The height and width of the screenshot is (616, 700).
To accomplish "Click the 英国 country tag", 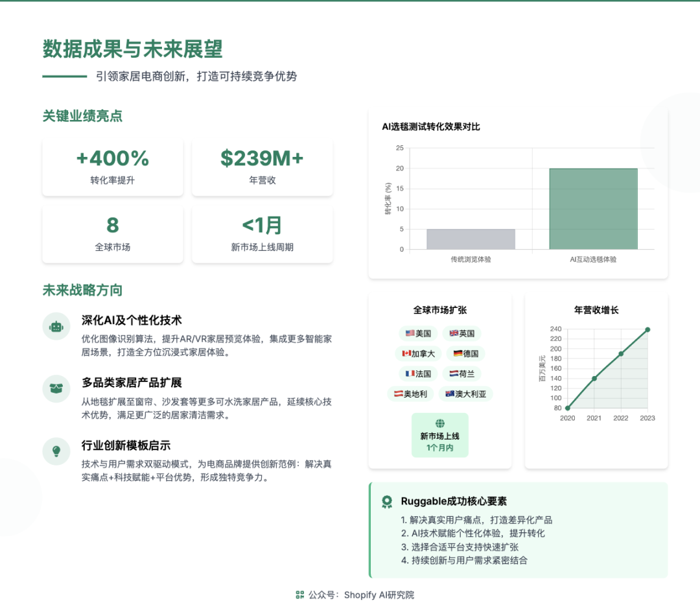I will [461, 333].
